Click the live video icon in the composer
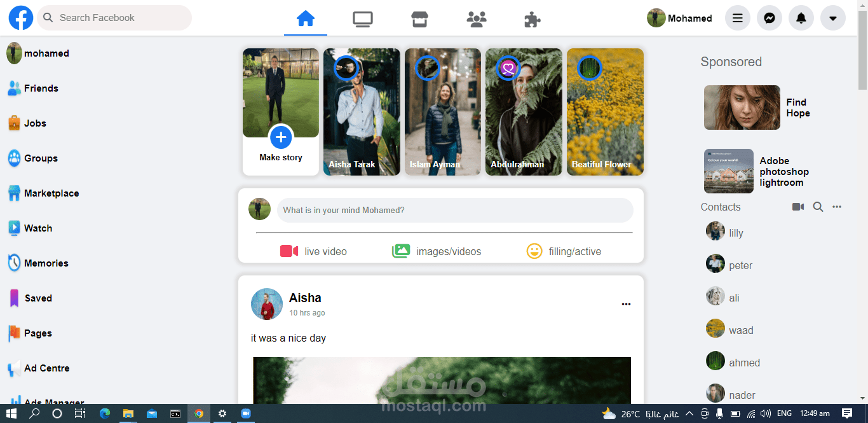868x423 pixels. (290, 251)
